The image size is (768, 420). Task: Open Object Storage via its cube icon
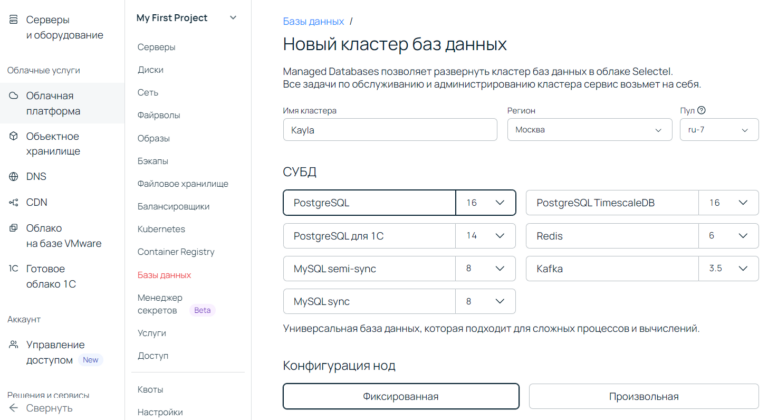(x=14, y=136)
